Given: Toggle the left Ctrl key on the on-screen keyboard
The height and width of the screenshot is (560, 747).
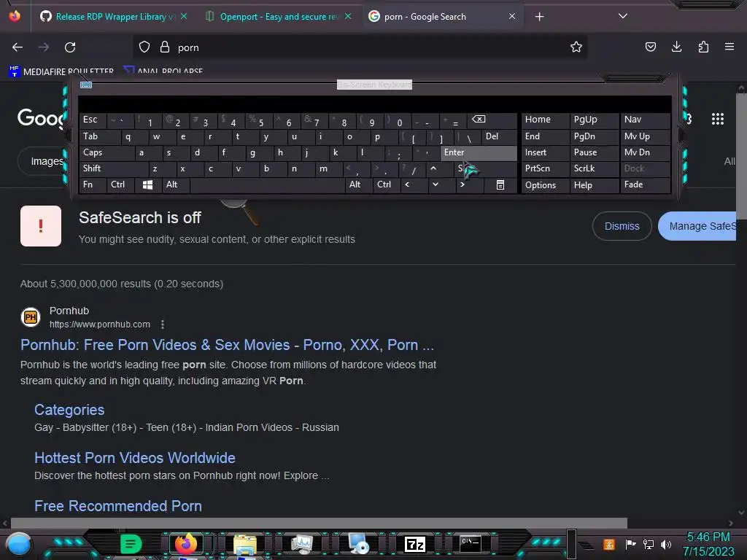Looking at the screenshot, I should tap(120, 184).
